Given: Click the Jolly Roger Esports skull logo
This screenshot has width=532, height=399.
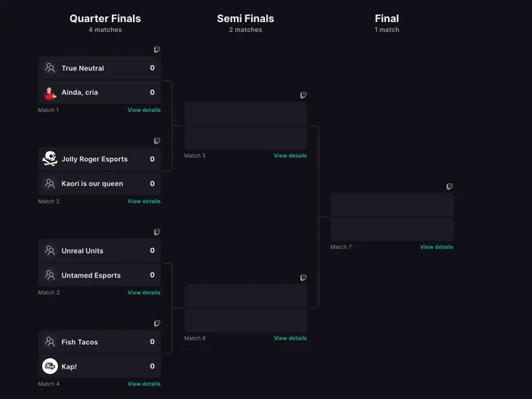Looking at the screenshot, I should [x=50, y=159].
